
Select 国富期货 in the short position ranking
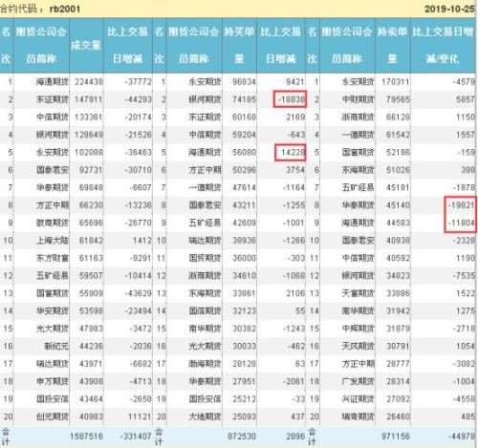click(x=358, y=152)
